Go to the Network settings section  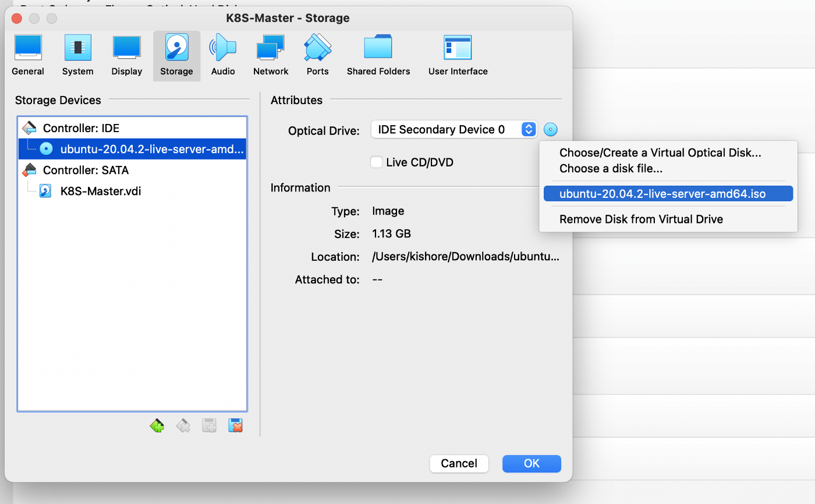(271, 56)
